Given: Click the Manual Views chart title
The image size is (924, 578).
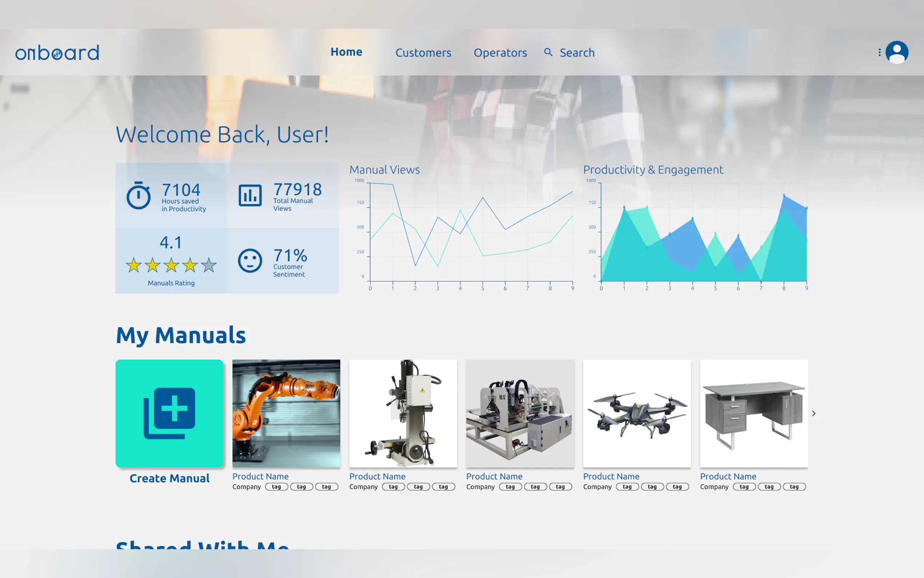Looking at the screenshot, I should click(x=384, y=169).
